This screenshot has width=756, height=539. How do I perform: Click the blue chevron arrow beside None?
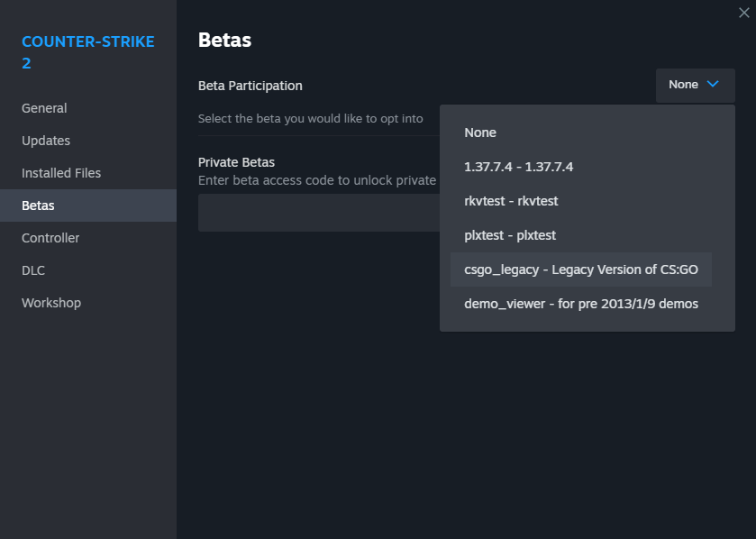[713, 85]
